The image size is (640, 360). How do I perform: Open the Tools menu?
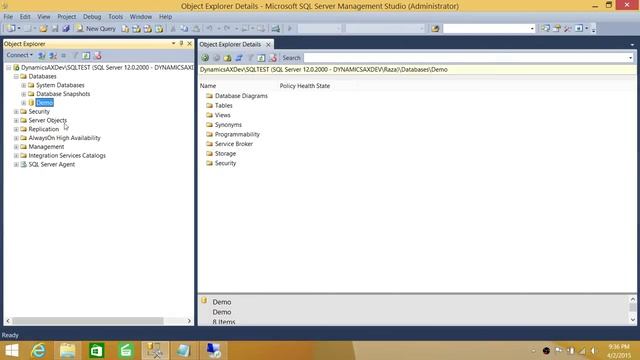[116, 17]
